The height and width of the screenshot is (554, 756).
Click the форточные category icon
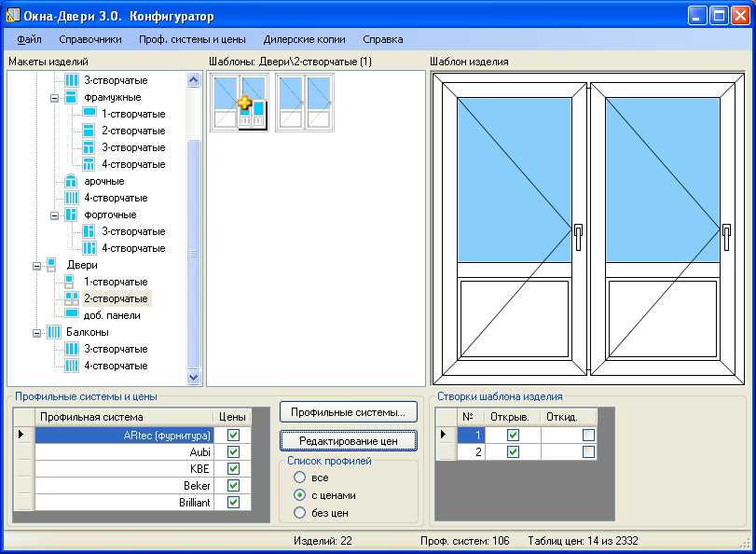click(x=71, y=215)
